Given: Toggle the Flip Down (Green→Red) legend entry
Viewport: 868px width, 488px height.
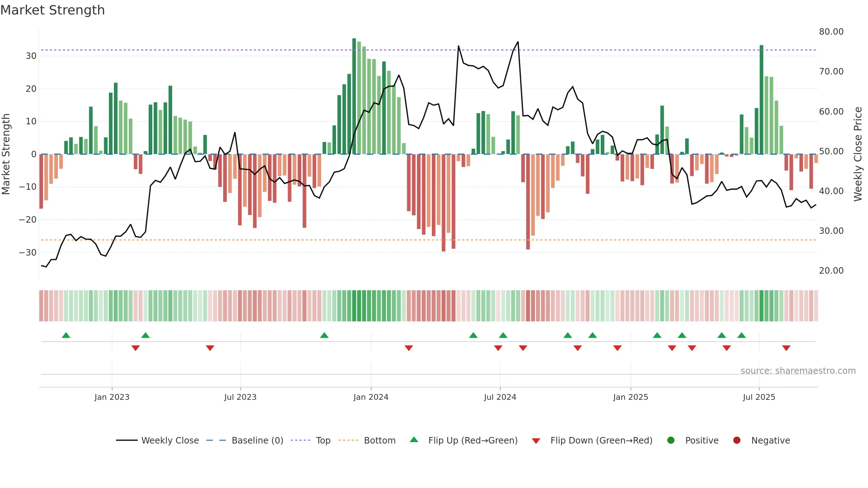Looking at the screenshot, I should point(592,440).
